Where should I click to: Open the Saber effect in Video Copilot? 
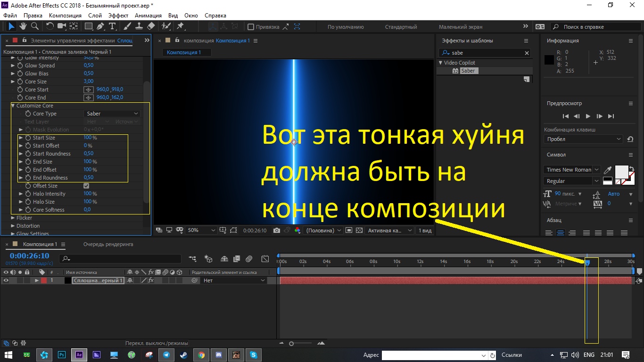click(468, 70)
